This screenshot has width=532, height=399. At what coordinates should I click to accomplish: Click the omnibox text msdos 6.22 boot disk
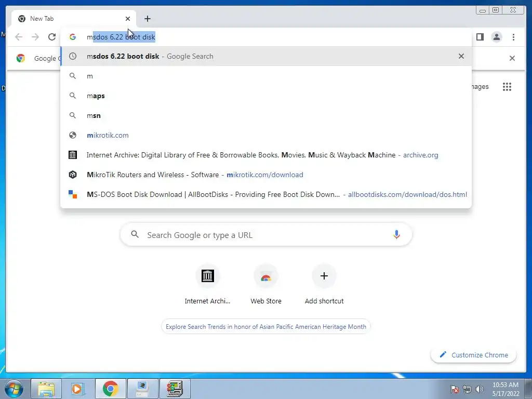[x=121, y=37]
